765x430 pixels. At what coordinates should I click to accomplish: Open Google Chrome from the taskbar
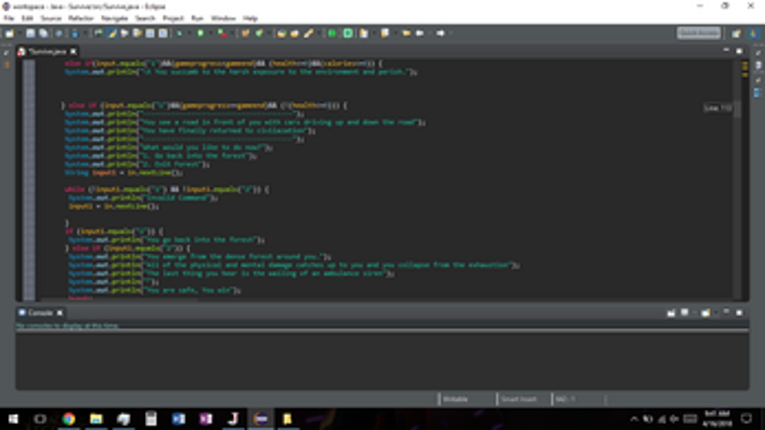[x=69, y=419]
